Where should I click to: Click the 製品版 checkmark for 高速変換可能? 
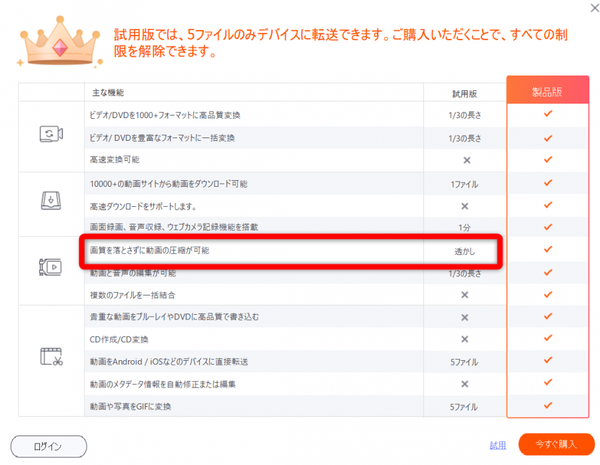(x=548, y=159)
